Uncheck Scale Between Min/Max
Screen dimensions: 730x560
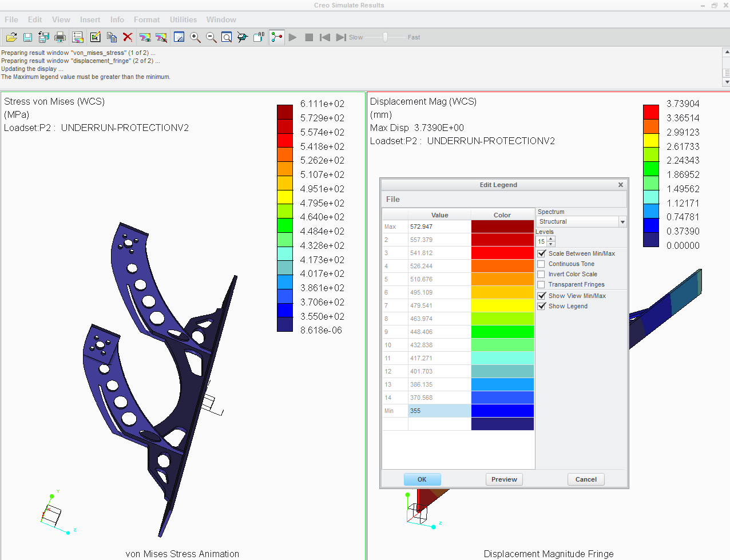click(541, 253)
